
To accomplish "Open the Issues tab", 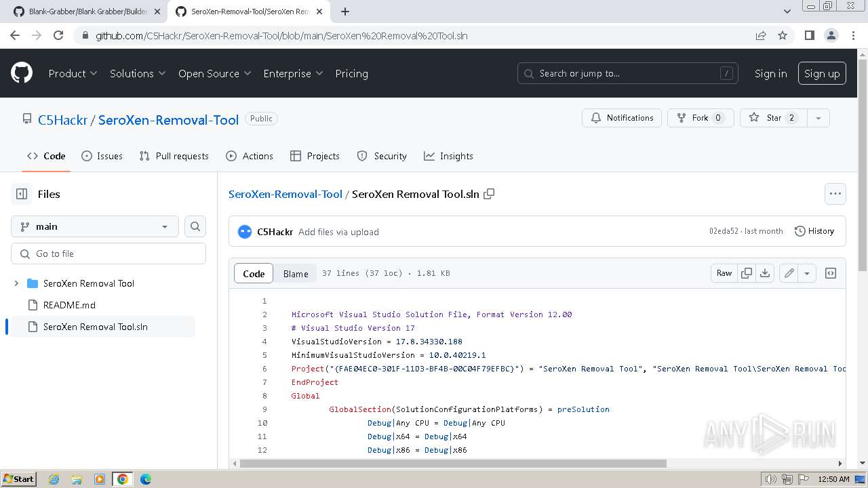I will [x=102, y=156].
